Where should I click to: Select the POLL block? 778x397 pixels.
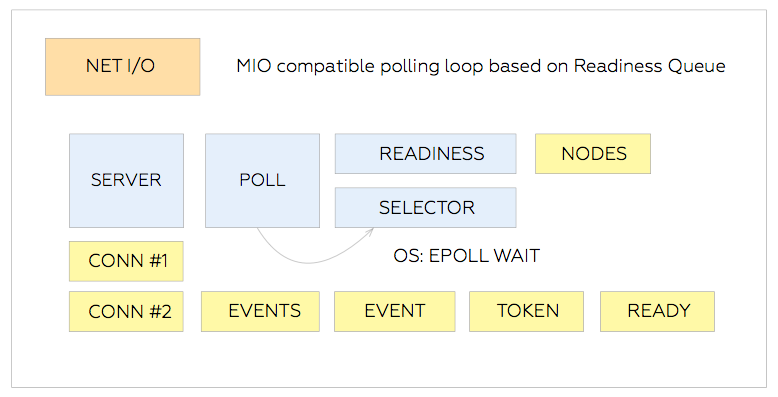point(262,181)
